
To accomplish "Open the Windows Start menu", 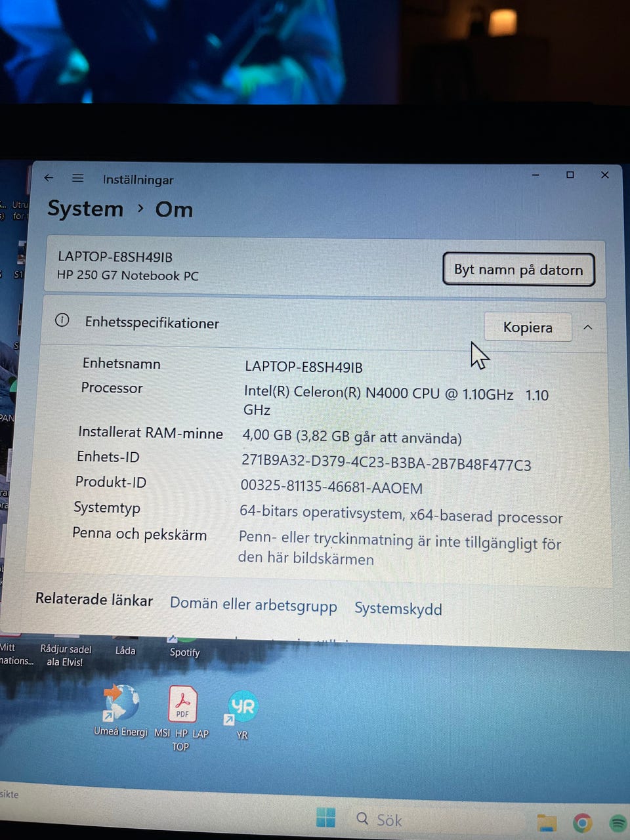I will point(325,817).
